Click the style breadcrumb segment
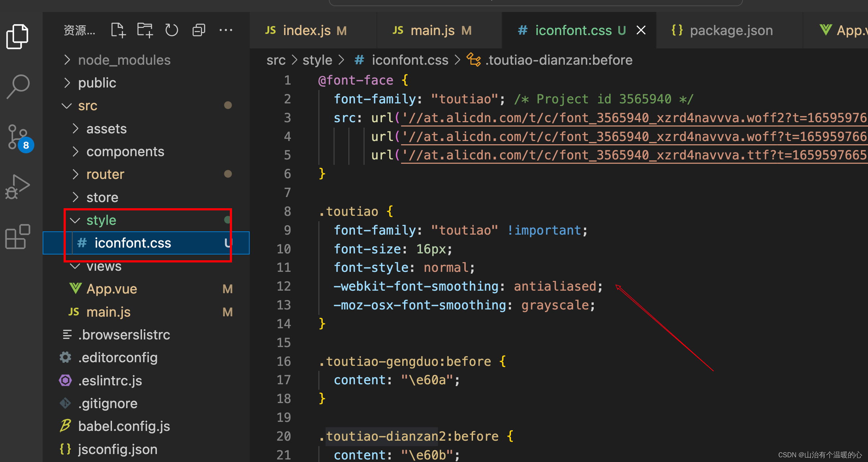This screenshot has height=462, width=868. (x=317, y=60)
